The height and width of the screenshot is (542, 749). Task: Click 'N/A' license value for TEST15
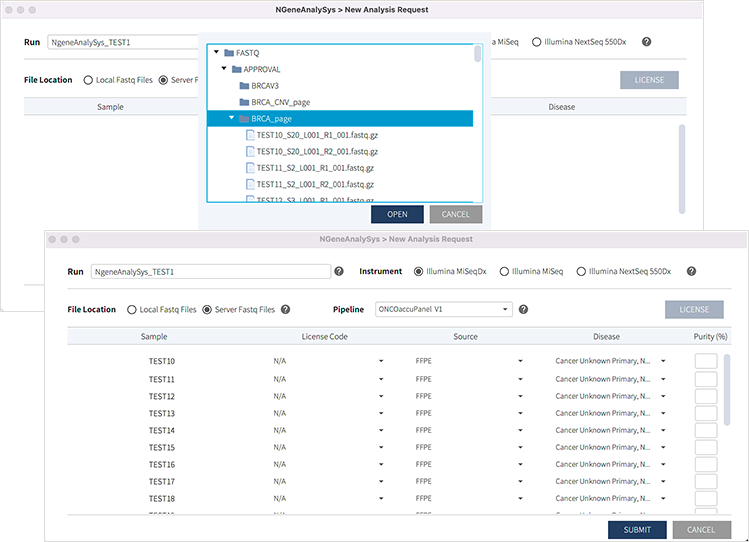(279, 447)
